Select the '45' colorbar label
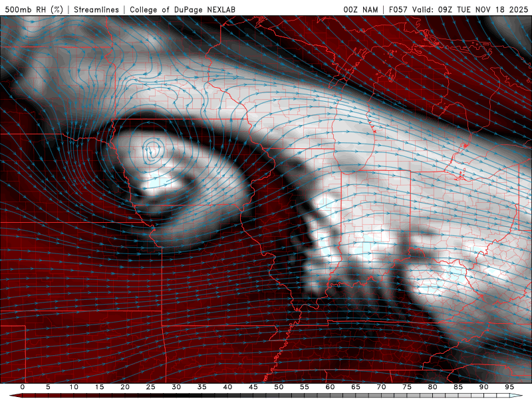Screen dimensions: 532x399 (253, 387)
